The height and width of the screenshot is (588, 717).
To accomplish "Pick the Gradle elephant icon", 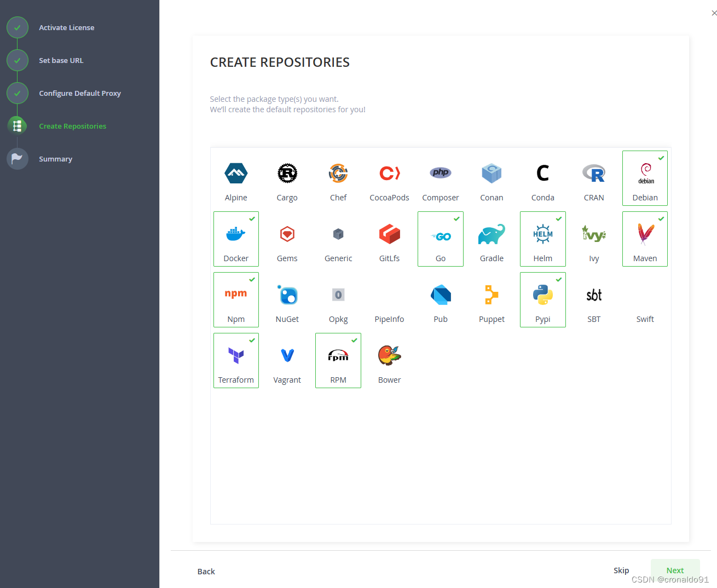I will click(492, 234).
